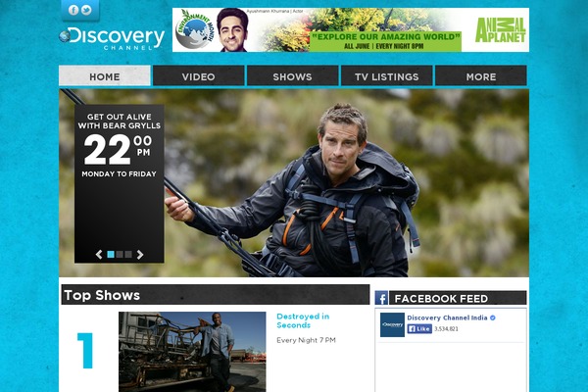Expand the MORE menu

tap(481, 75)
